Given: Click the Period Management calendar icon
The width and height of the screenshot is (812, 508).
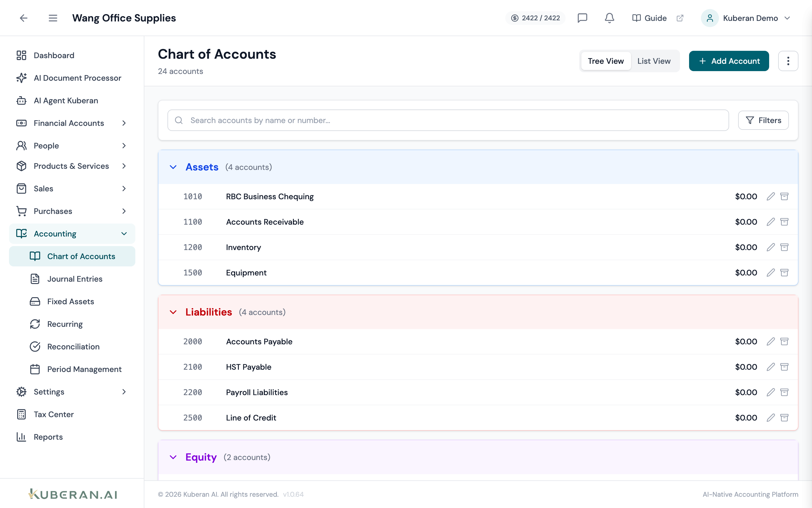Looking at the screenshot, I should (35, 369).
